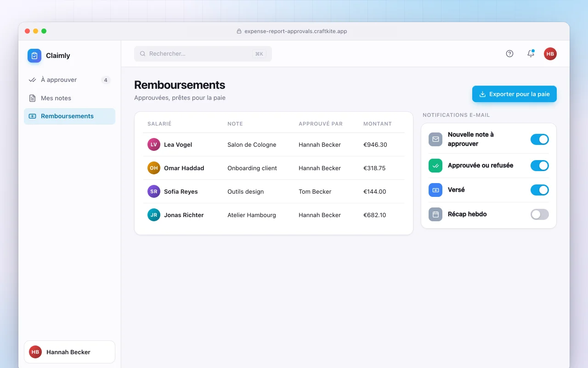Open the HB profile avatar in top bar
Viewport: 588px width, 368px height.
click(550, 54)
